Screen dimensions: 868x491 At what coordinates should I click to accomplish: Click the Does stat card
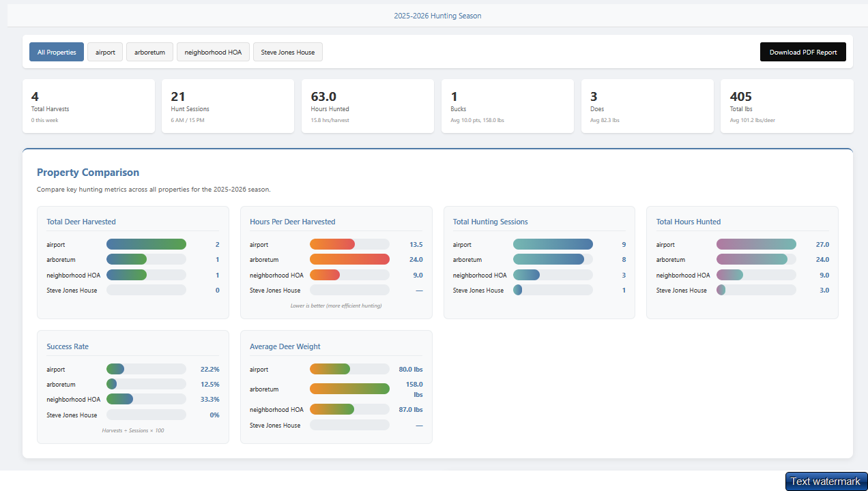click(x=647, y=106)
